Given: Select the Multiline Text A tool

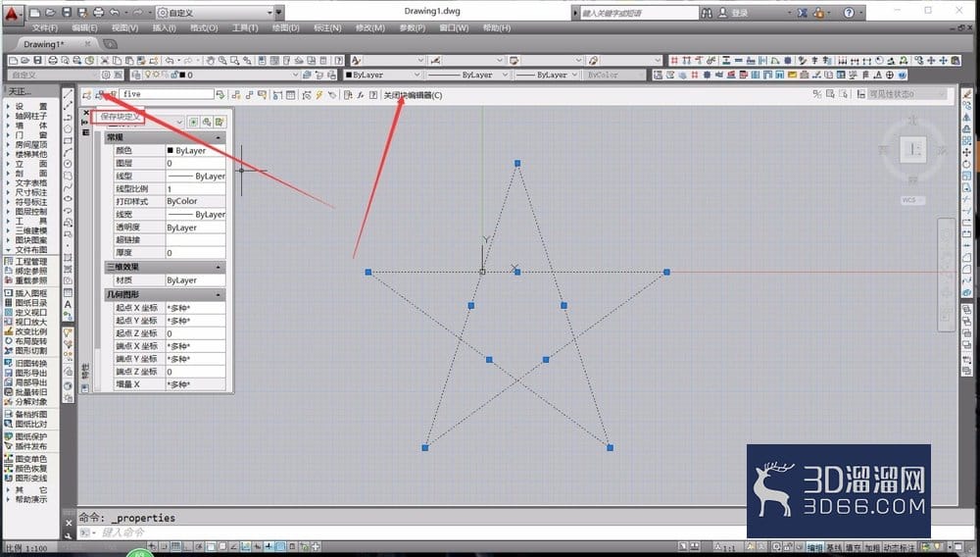Looking at the screenshot, I should pos(69,304).
